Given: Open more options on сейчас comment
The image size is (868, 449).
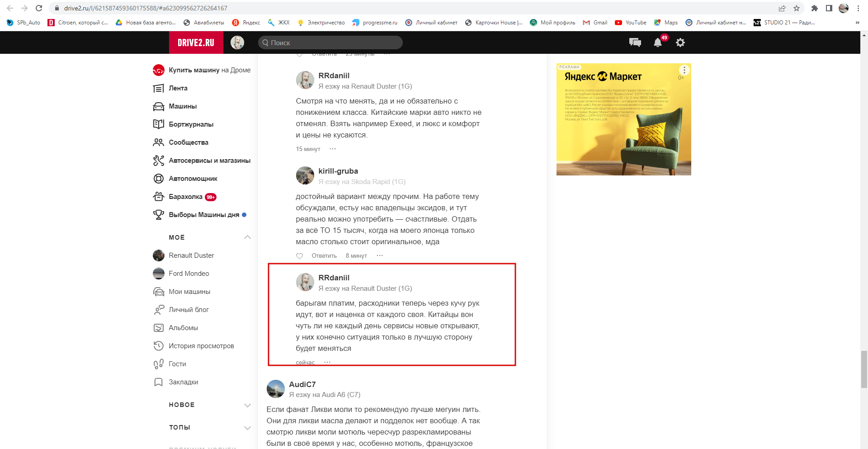Looking at the screenshot, I should [x=327, y=362].
